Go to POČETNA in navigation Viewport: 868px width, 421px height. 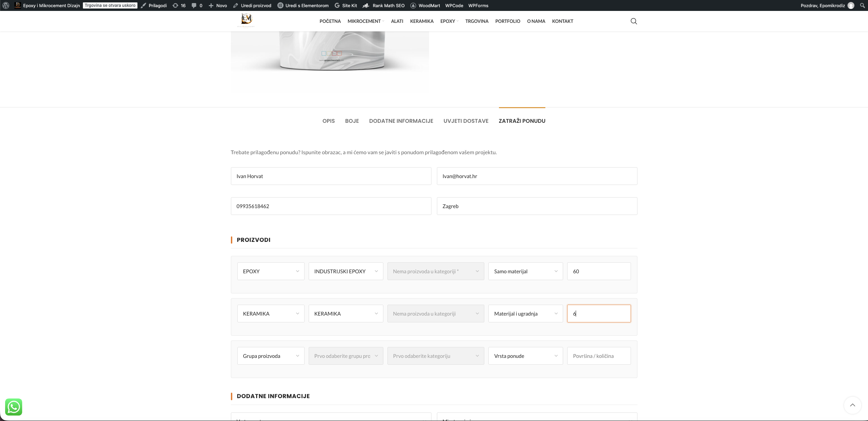[330, 21]
